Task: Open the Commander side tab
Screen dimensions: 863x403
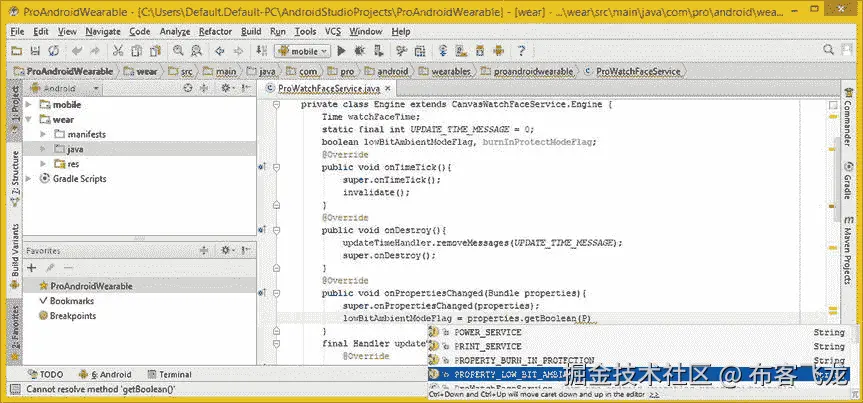Action: pyautogui.click(x=848, y=118)
